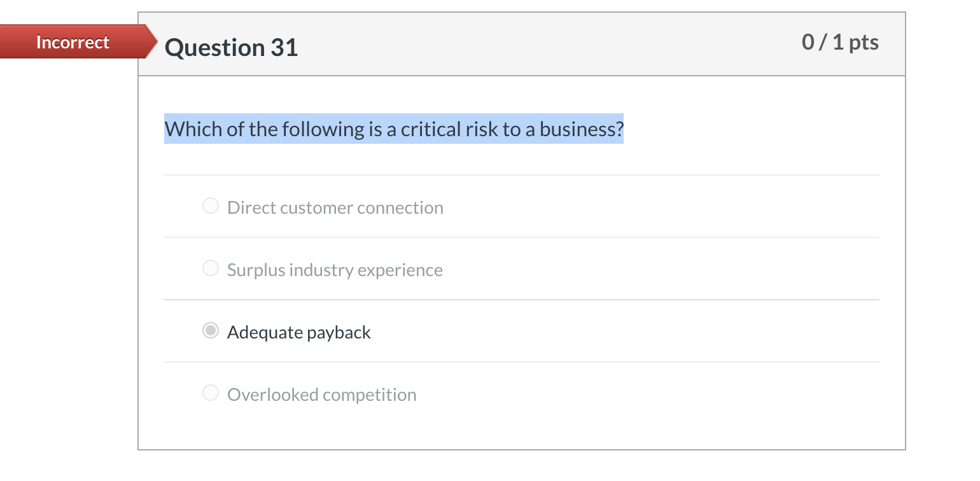The width and height of the screenshot is (980, 481).
Task: Click the Adequate payback answer label
Action: click(x=298, y=332)
